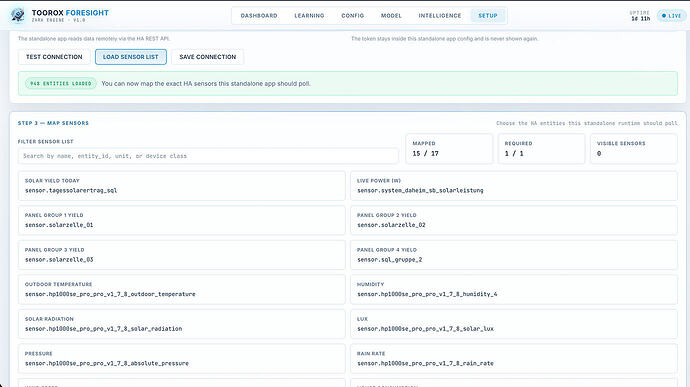Open the Live Power (W) sensor selector
The width and height of the screenshot is (690, 387).
(x=514, y=186)
